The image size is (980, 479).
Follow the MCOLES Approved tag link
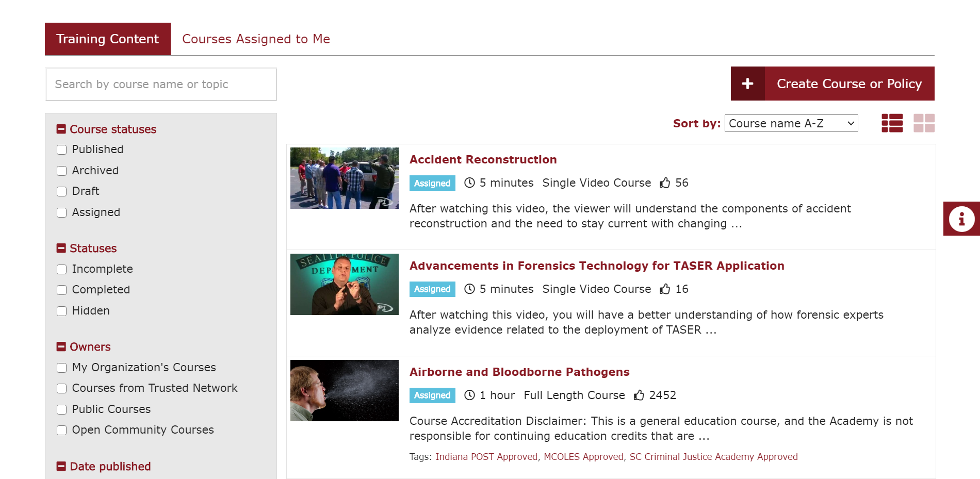pos(583,457)
